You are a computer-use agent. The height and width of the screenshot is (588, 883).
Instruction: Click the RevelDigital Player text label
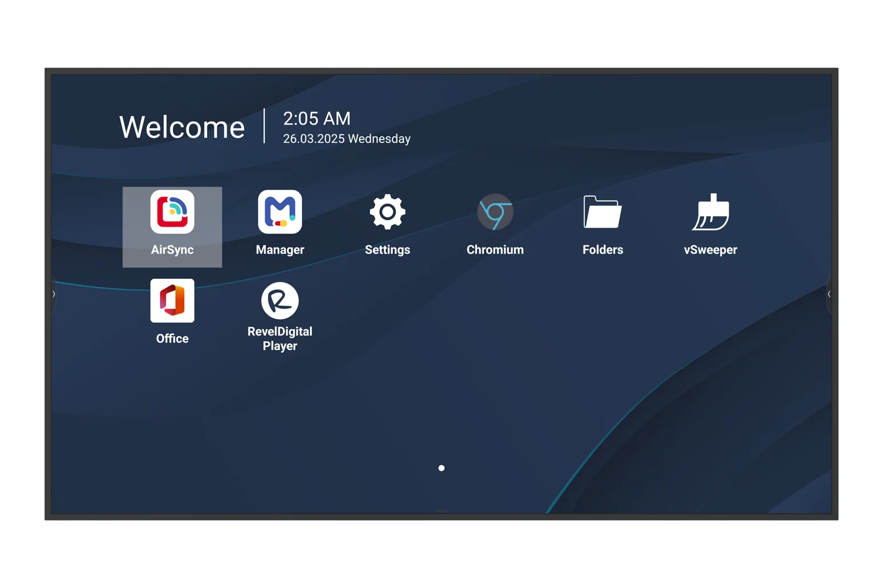(x=280, y=339)
